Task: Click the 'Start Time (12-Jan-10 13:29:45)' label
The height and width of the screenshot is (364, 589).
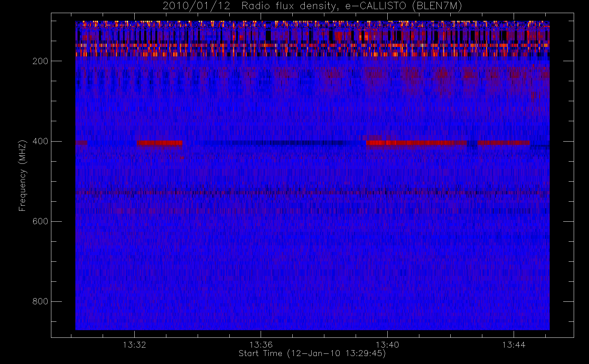Action: coord(312,353)
